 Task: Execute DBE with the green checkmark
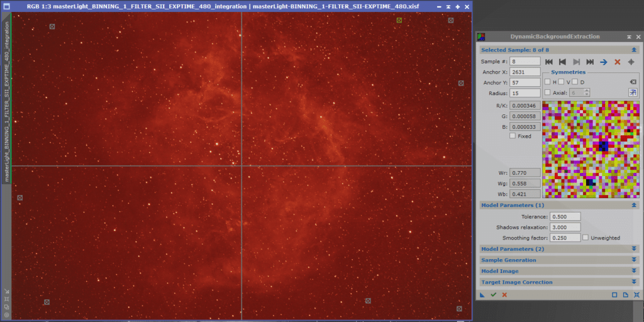click(x=493, y=295)
